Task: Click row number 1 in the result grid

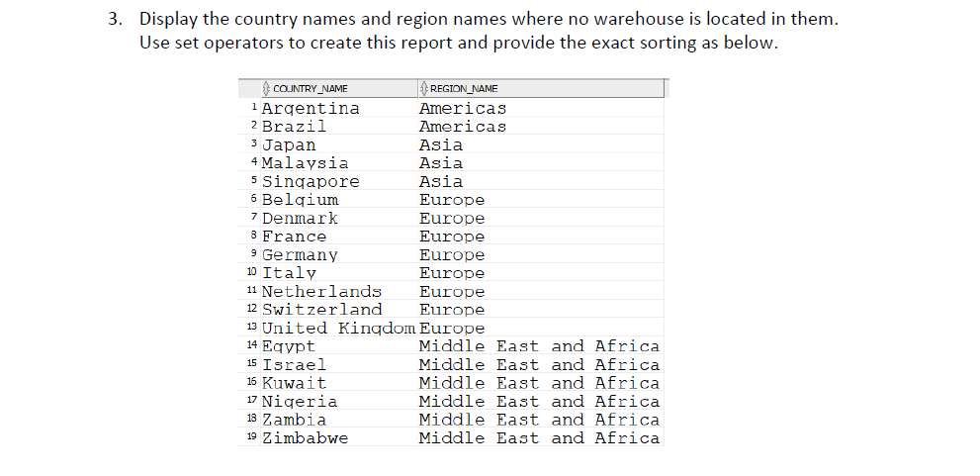Action: 254,107
